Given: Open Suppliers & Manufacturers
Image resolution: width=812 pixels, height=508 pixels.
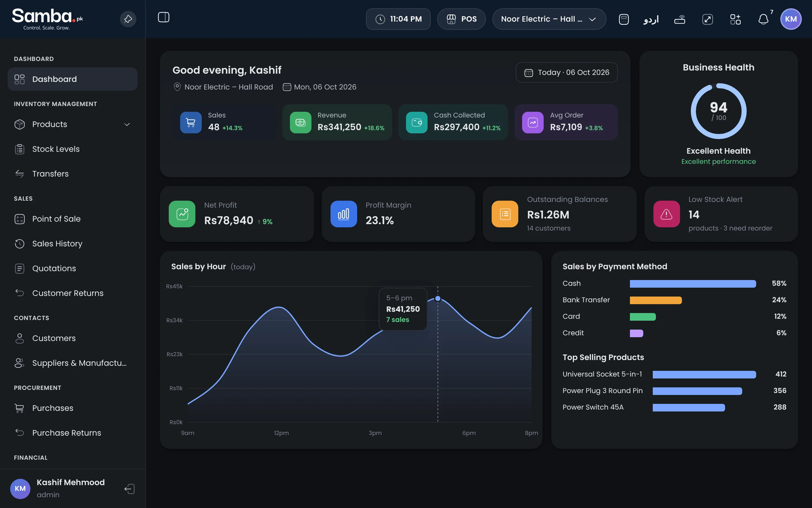Looking at the screenshot, I should tap(72, 363).
